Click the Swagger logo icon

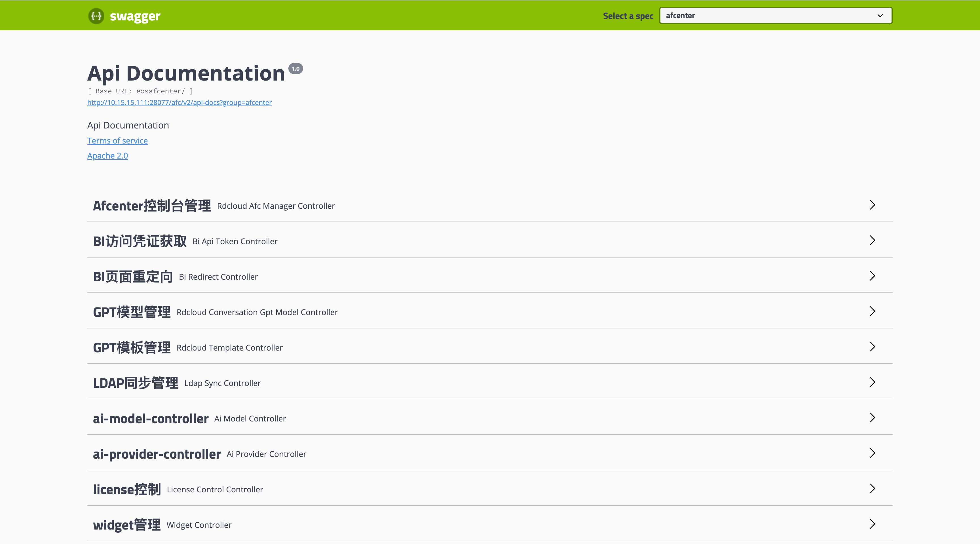pyautogui.click(x=96, y=16)
